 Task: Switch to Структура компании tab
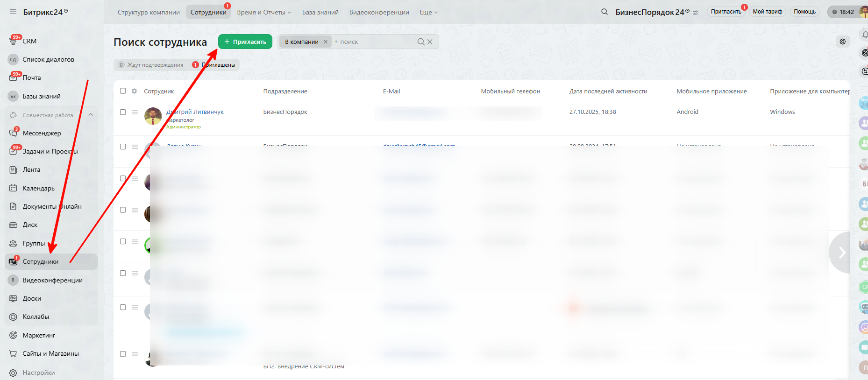pos(149,12)
